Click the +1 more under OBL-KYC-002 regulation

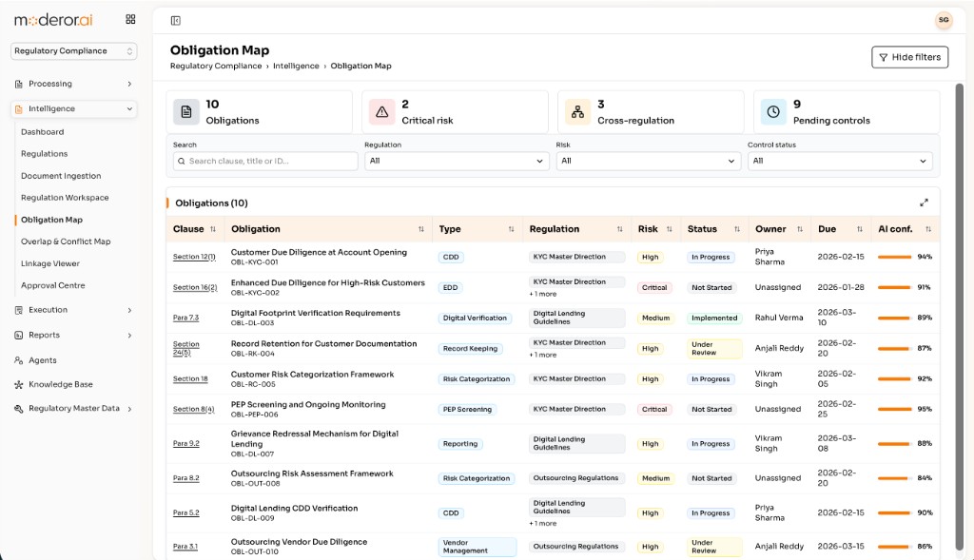pyautogui.click(x=543, y=295)
